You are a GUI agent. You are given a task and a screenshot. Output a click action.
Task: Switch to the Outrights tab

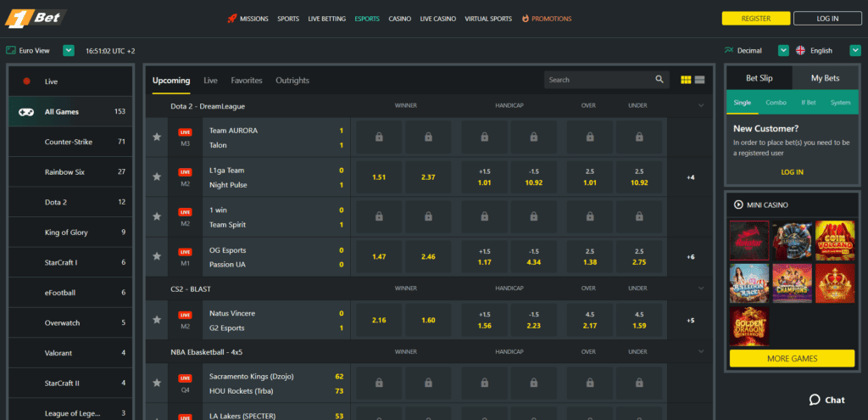[x=292, y=81]
